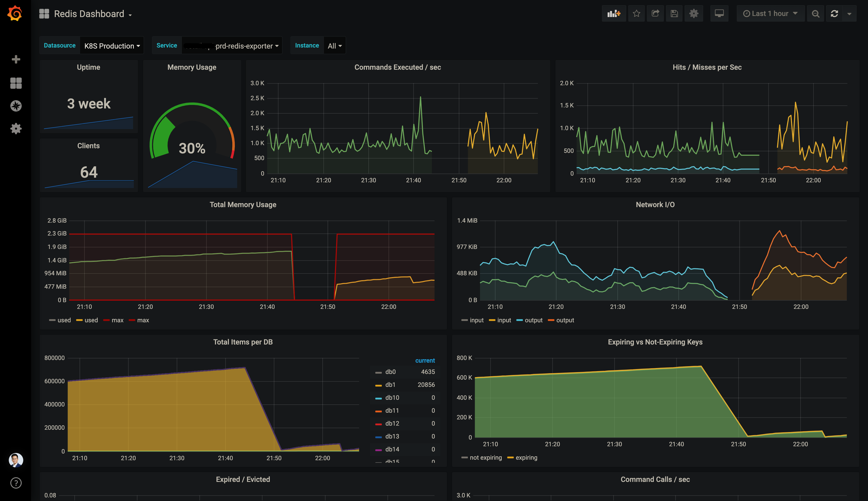Open the Create plus menu in sidebar
Screen dimensions: 868x501
(x=16, y=60)
